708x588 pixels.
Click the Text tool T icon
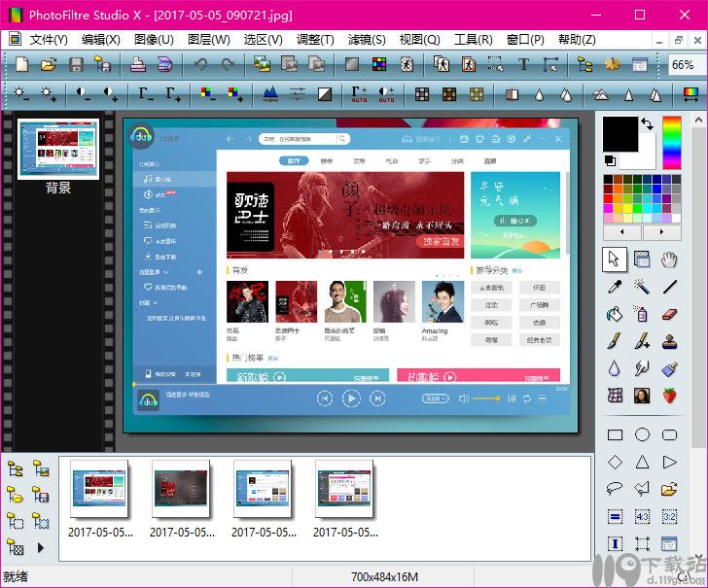point(523,64)
